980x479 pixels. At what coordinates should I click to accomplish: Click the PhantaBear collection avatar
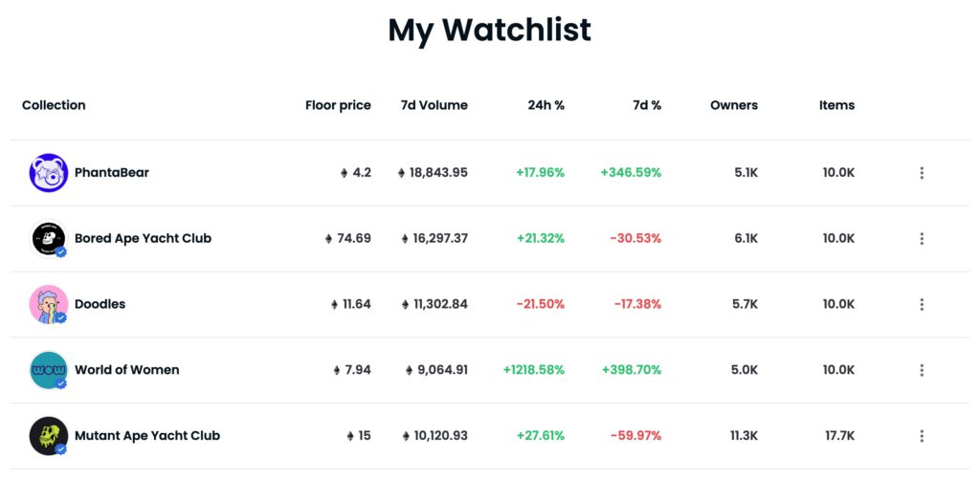click(x=48, y=173)
